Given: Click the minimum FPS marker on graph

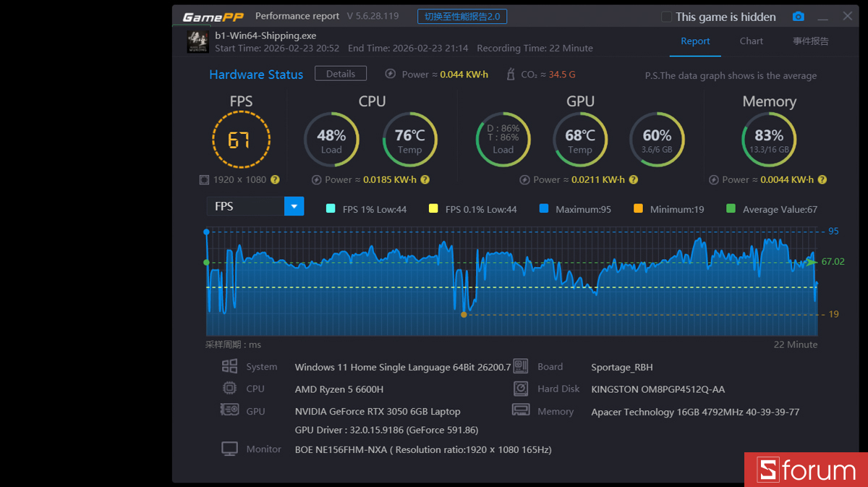Looking at the screenshot, I should coord(464,315).
